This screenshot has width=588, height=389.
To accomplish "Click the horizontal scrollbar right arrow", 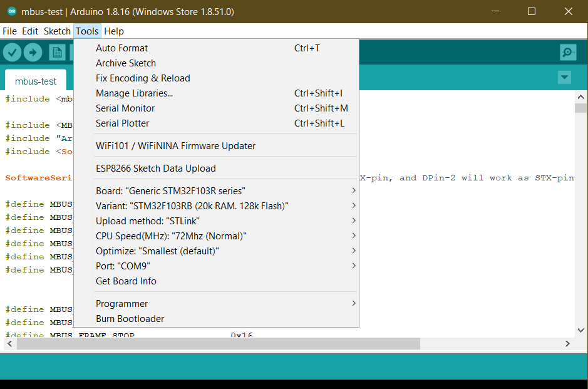I will click(x=567, y=344).
